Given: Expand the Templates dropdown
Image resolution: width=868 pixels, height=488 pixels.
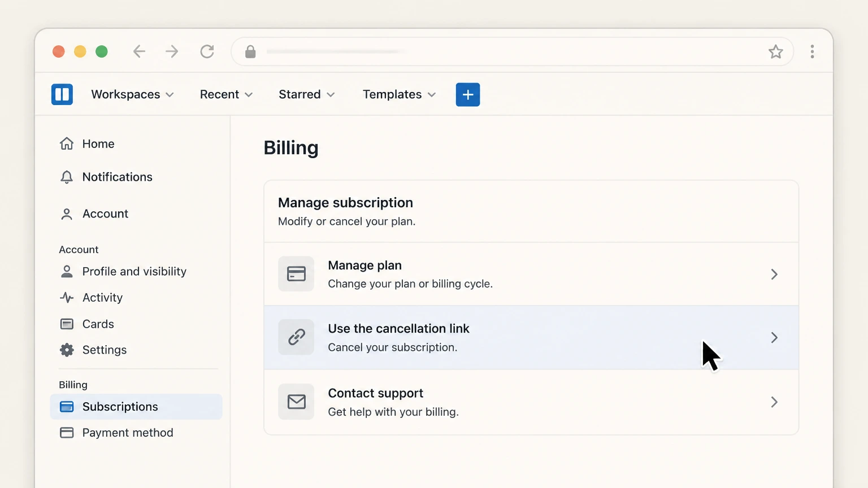Looking at the screenshot, I should tap(400, 94).
